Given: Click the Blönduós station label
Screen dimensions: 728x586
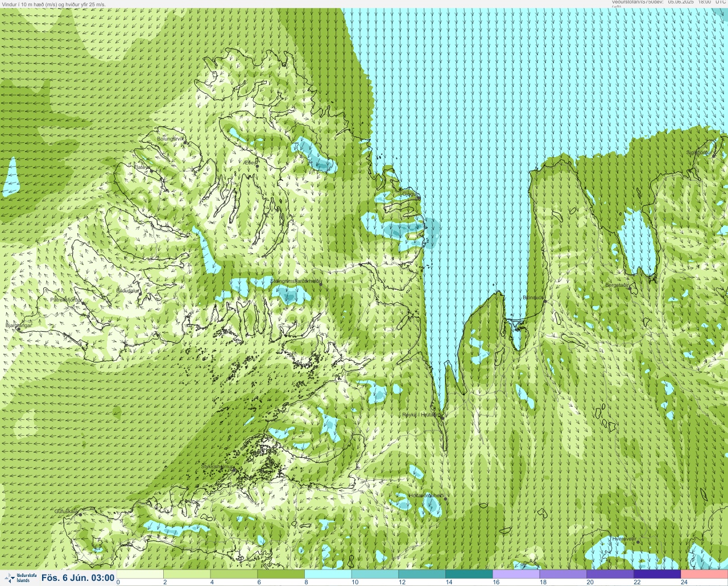Looking at the screenshot, I should point(533,298).
